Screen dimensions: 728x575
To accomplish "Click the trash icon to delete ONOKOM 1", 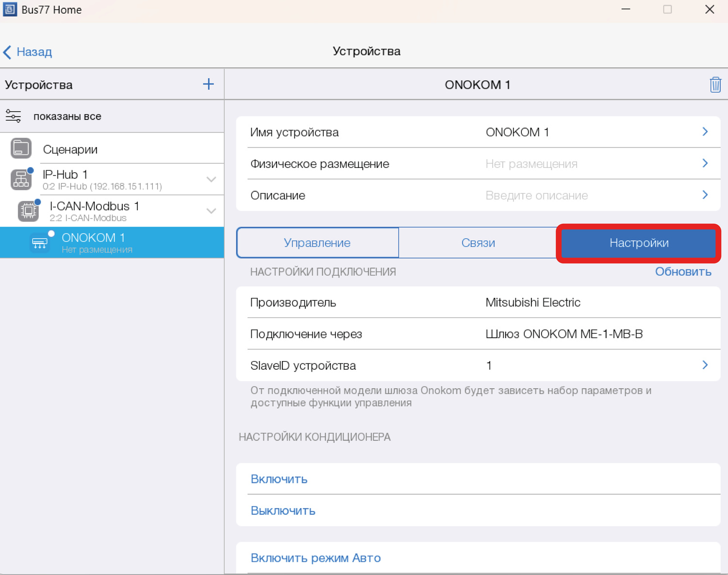I will point(715,84).
